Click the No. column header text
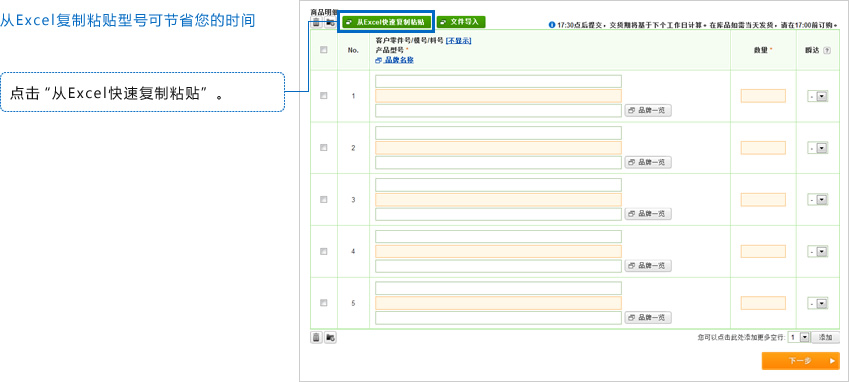This screenshot has width=849, height=382. tap(353, 50)
